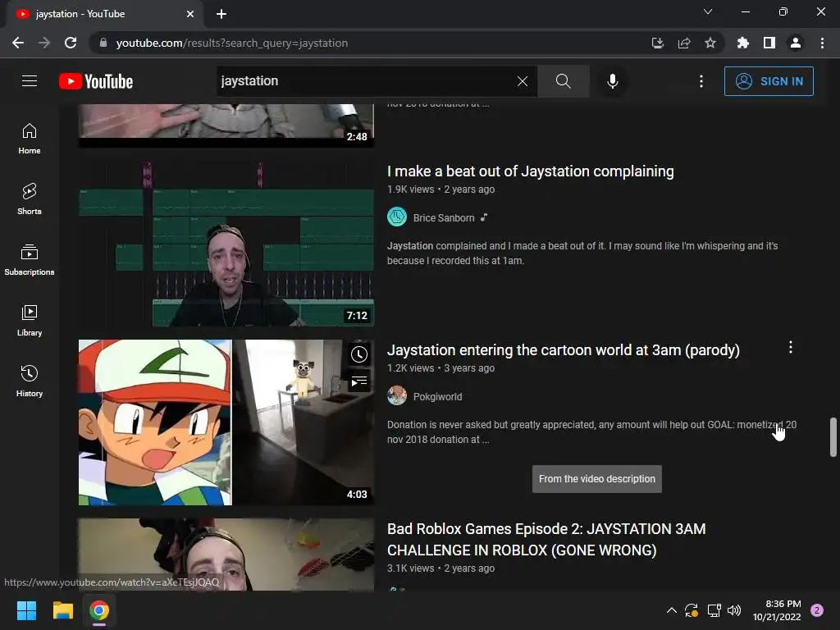840x630 pixels.
Task: Open Chrome extensions puzzle icon
Action: point(743,43)
